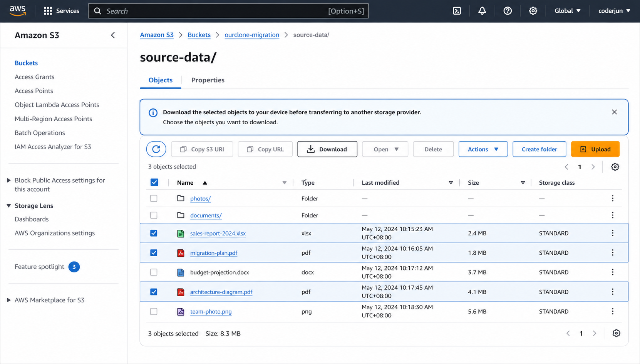
Task: Open the team-photo.png file link
Action: click(x=211, y=312)
